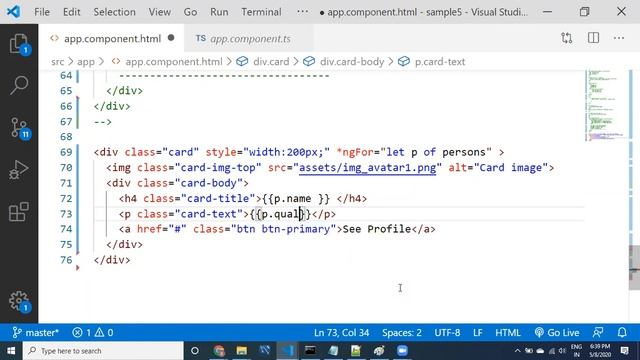This screenshot has width=640, height=360.
Task: Open File Explorer from taskbar
Action: click(242, 351)
